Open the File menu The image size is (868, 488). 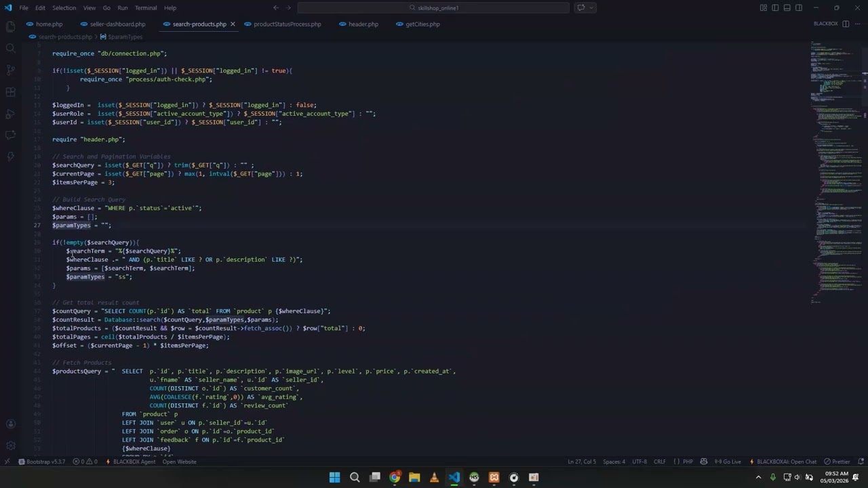tap(24, 7)
